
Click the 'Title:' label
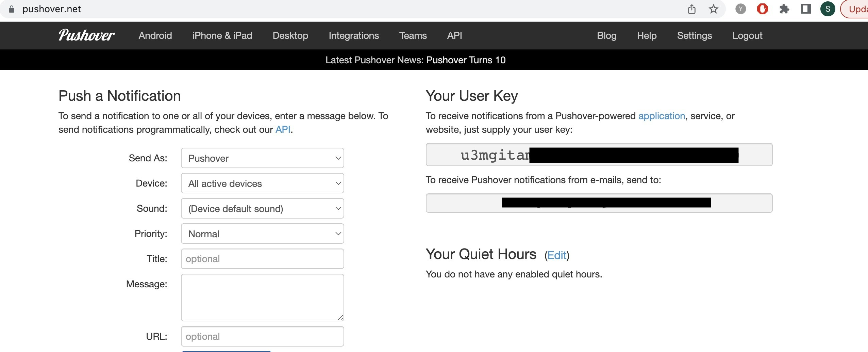click(x=157, y=259)
